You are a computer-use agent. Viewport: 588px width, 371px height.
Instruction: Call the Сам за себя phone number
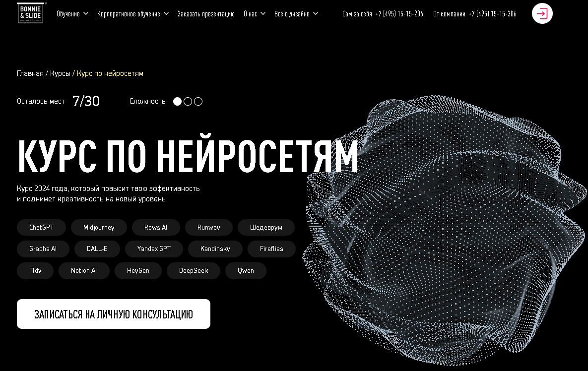coord(399,14)
